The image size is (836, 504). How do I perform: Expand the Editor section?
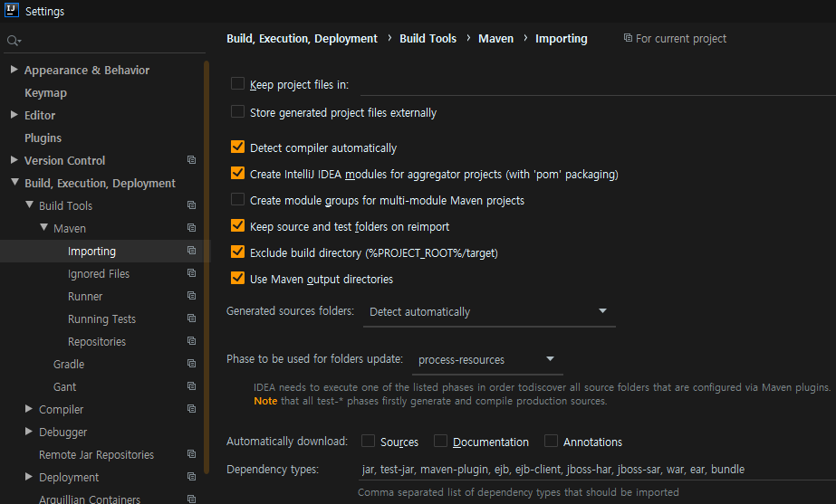tap(14, 115)
